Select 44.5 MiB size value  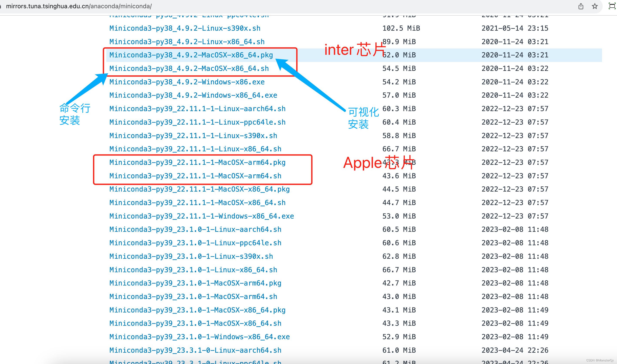click(399, 189)
